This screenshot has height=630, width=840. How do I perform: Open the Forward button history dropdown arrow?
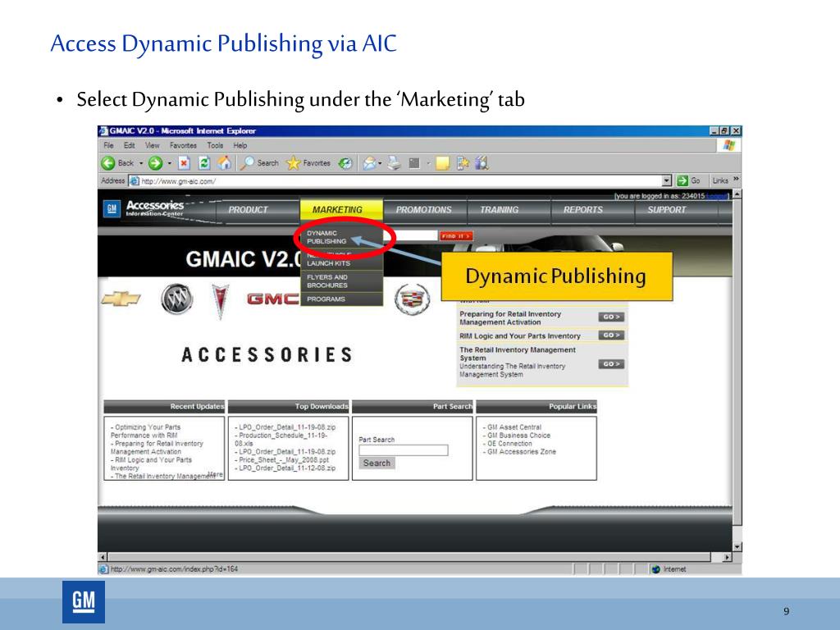tap(169, 163)
